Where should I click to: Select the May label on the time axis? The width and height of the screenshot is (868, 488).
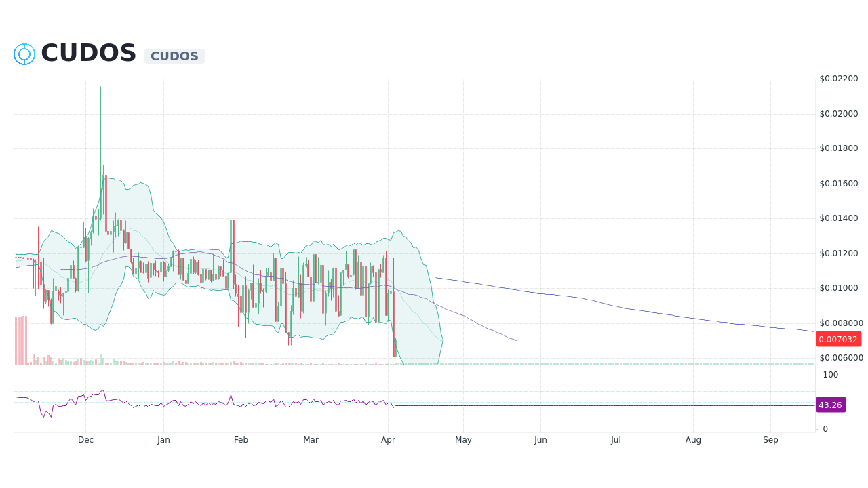pyautogui.click(x=463, y=439)
